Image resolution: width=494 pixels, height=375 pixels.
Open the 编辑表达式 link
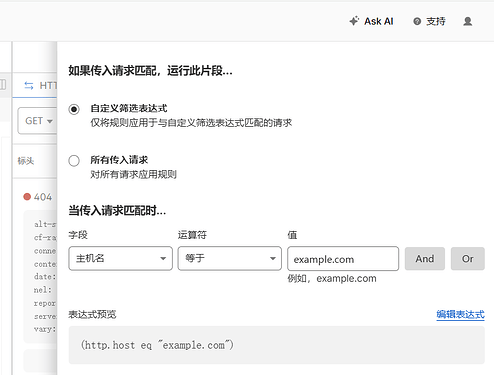point(460,314)
